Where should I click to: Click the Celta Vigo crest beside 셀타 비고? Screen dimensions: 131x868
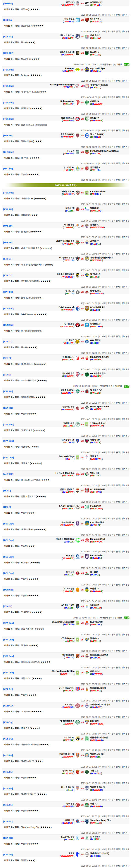click(x=87, y=458)
